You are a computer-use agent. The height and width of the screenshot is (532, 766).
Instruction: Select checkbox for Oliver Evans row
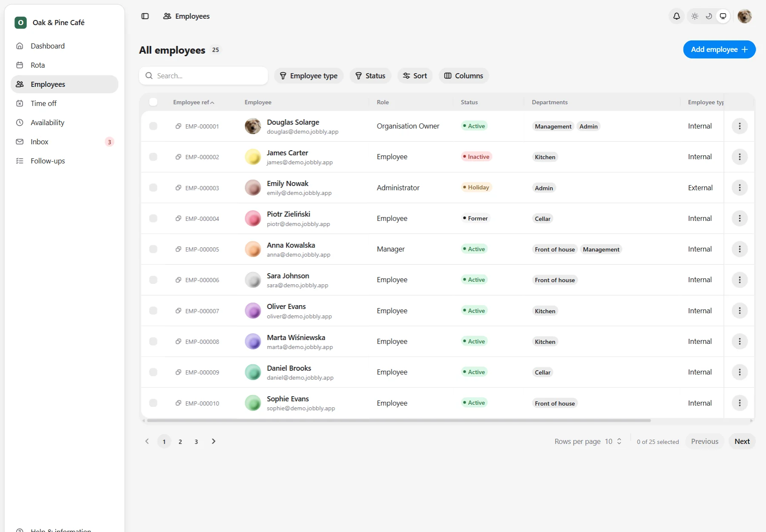click(x=153, y=311)
